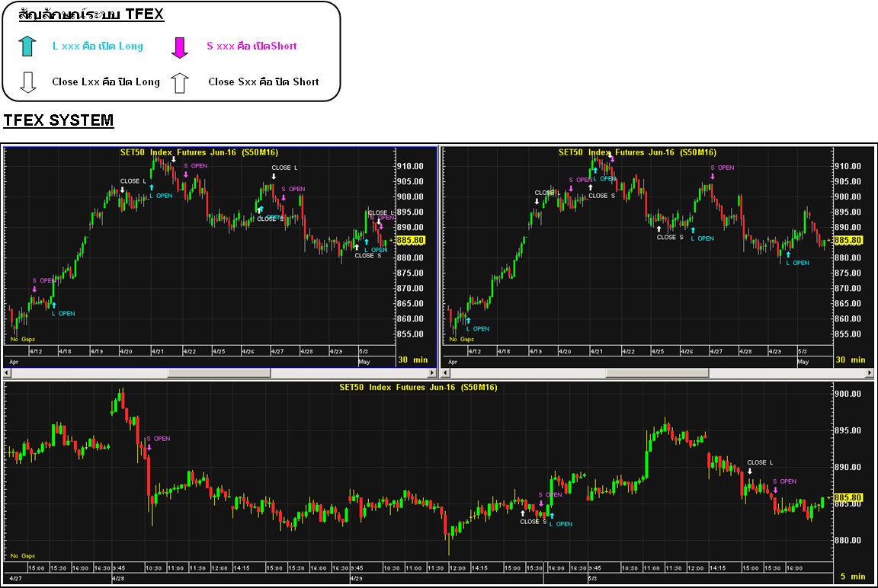Click the horizontal scrollbar thumb of the top-left chart
The image size is (878, 588).
click(x=219, y=372)
